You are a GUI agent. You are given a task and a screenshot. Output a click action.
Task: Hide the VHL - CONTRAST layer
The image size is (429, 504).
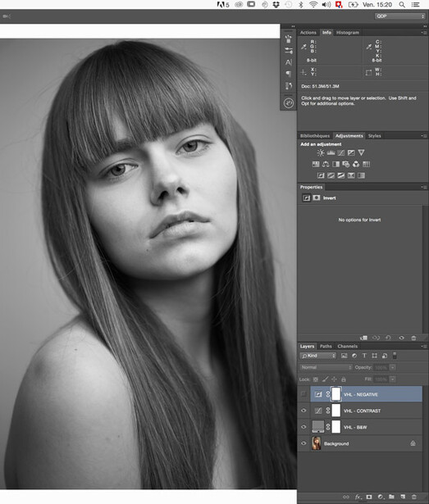point(303,411)
